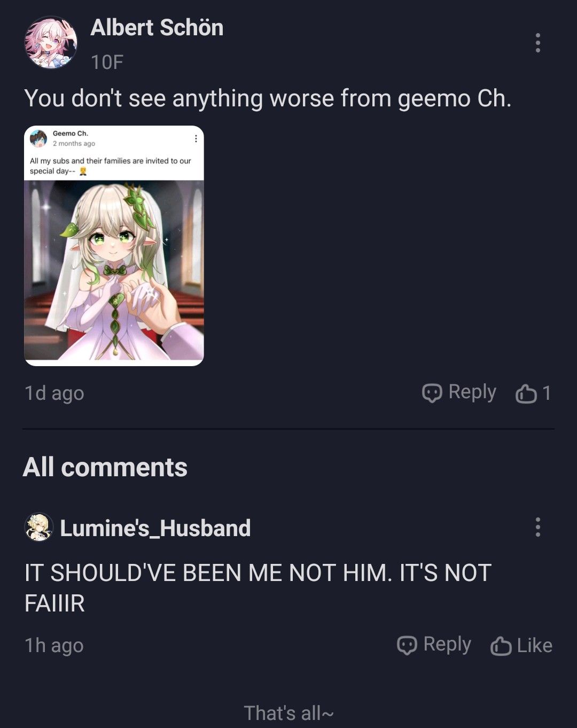Click the 'You don't see anything worse' comment text

tap(268, 98)
